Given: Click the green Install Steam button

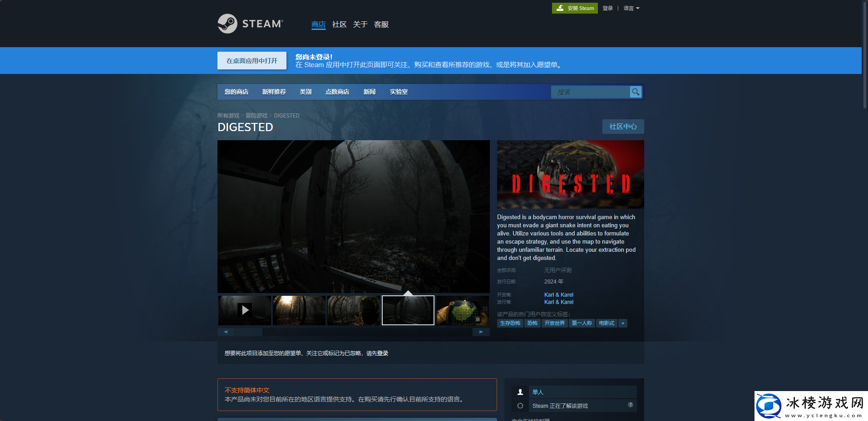Looking at the screenshot, I should click(575, 8).
